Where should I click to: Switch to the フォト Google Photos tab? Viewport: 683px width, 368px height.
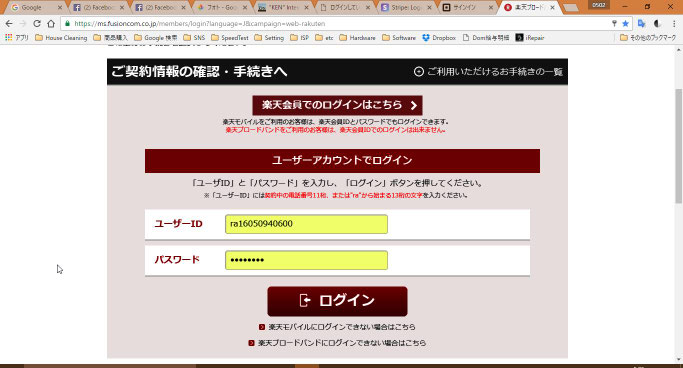pyautogui.click(x=220, y=7)
